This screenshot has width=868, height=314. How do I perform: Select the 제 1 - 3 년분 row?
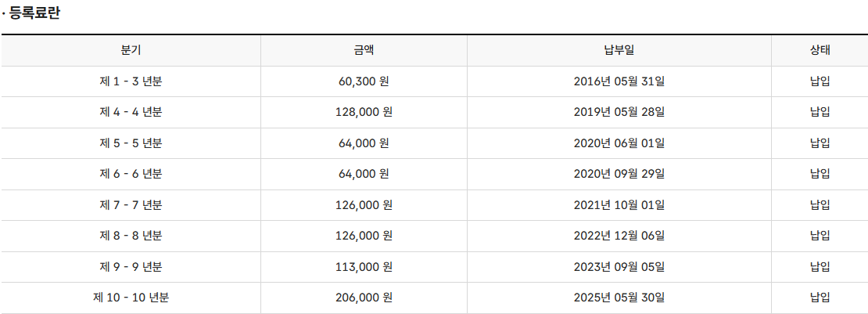coord(131,81)
